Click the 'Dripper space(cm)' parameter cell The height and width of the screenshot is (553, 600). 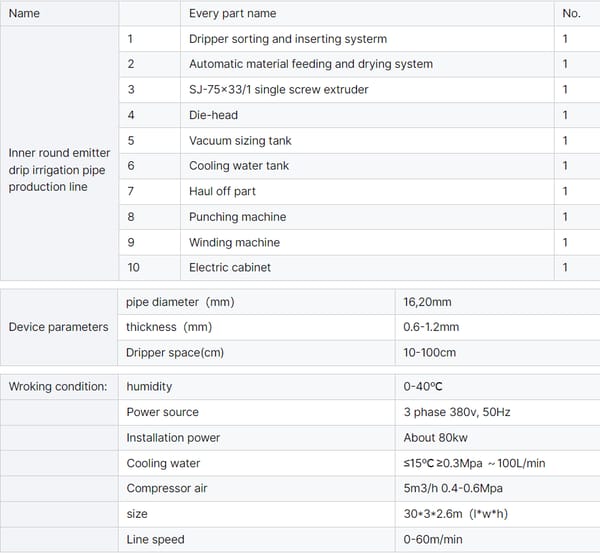175,352
